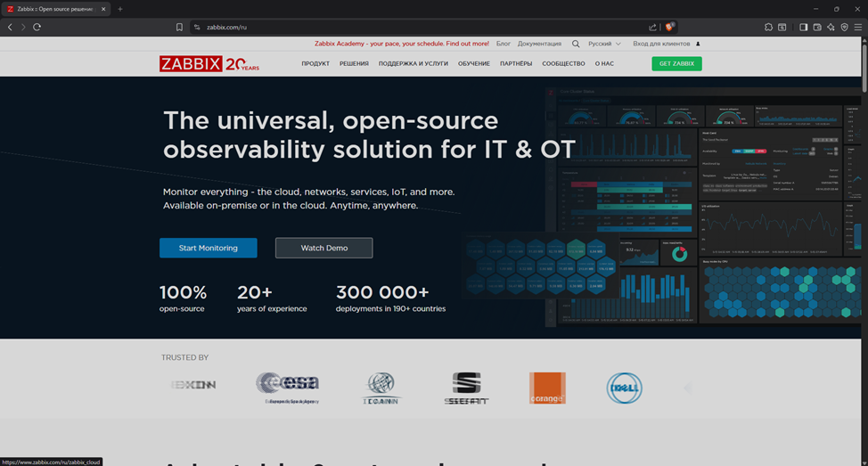This screenshot has width=868, height=466.
Task: Click the scrollbar up arrow
Action: click(864, 40)
